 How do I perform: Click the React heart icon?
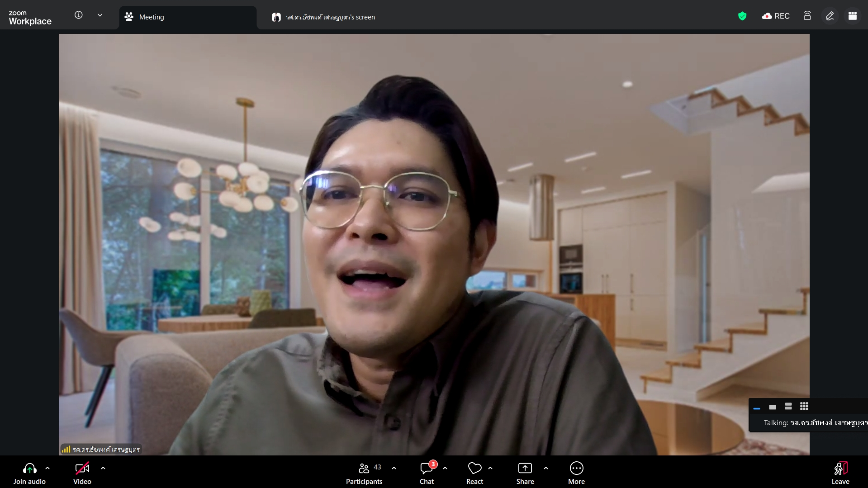(x=474, y=469)
